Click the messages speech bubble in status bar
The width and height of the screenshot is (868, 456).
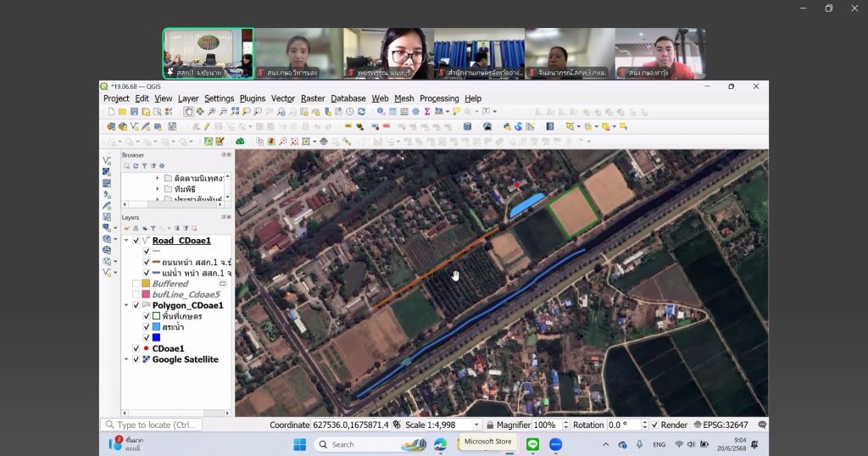point(762,425)
